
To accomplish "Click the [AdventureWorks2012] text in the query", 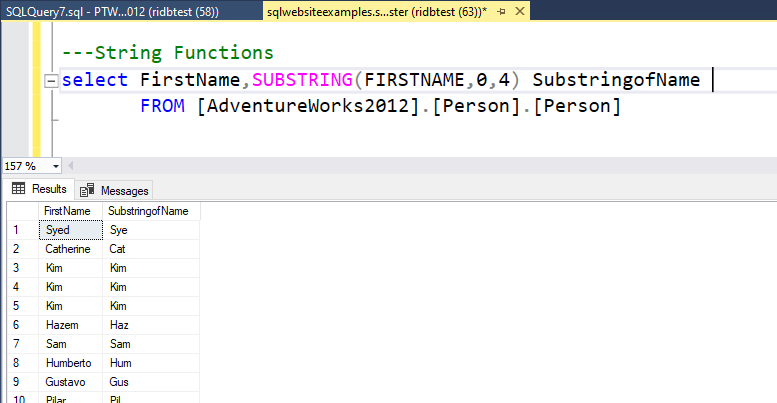I will (308, 106).
